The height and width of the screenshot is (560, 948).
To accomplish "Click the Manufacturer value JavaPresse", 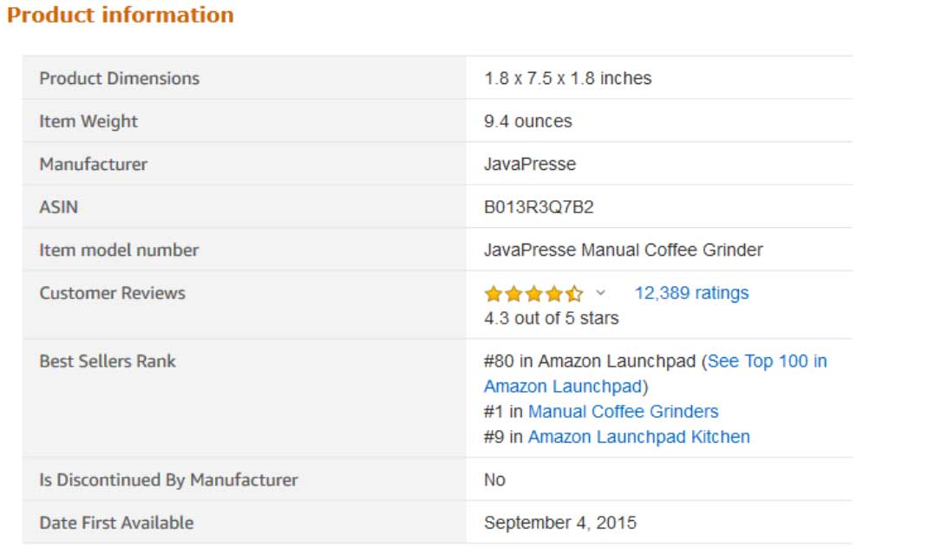I will click(x=529, y=164).
